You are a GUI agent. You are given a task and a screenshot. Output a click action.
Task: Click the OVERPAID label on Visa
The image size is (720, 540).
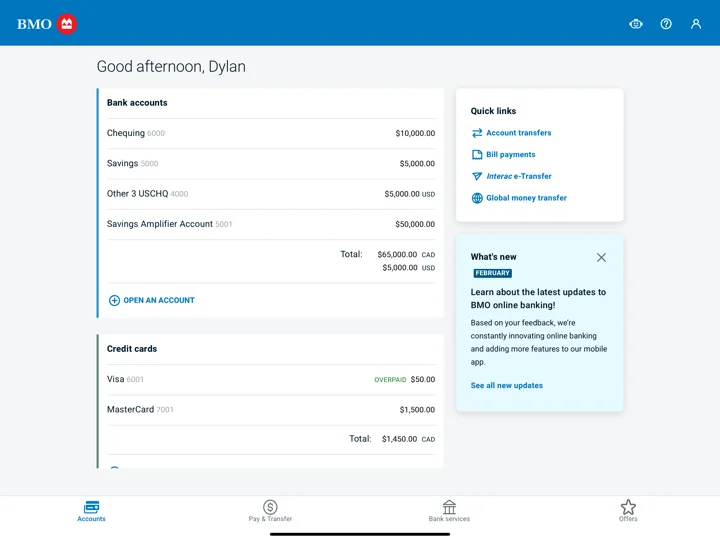(x=390, y=380)
